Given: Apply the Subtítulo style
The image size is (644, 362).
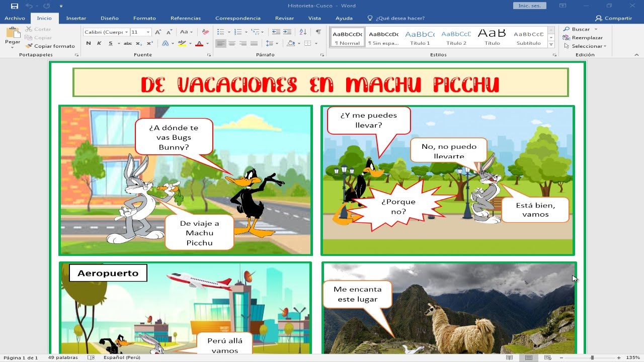Looking at the screenshot, I should pos(528,37).
